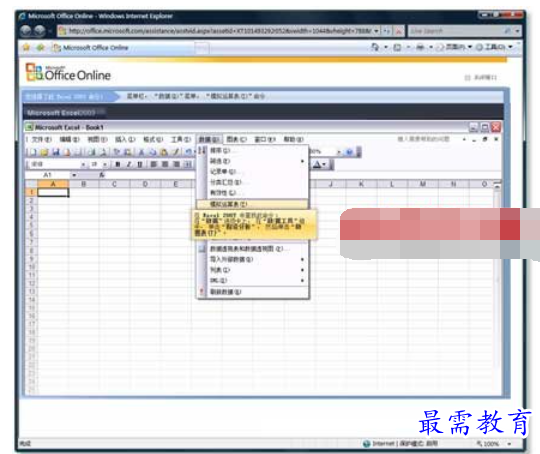The width and height of the screenshot is (540, 454).
Task: Open the address bar dropdown arrow
Action: coord(376,31)
